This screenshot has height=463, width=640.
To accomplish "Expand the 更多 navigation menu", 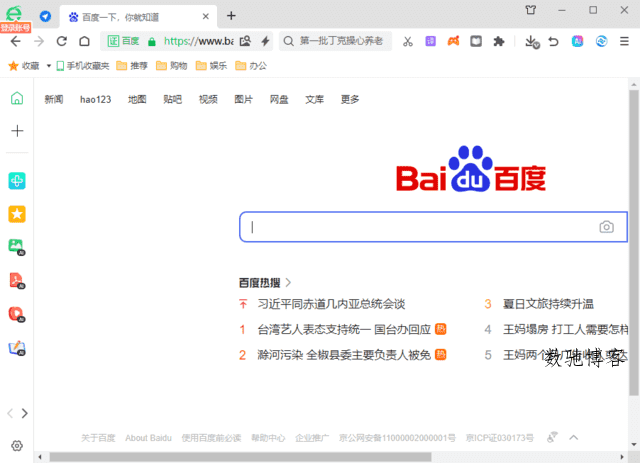I will [350, 99].
